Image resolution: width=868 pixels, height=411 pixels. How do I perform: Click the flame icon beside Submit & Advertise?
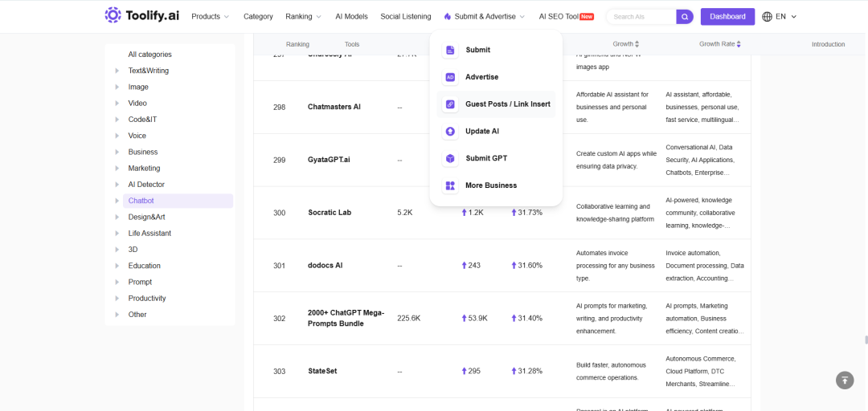(x=448, y=17)
